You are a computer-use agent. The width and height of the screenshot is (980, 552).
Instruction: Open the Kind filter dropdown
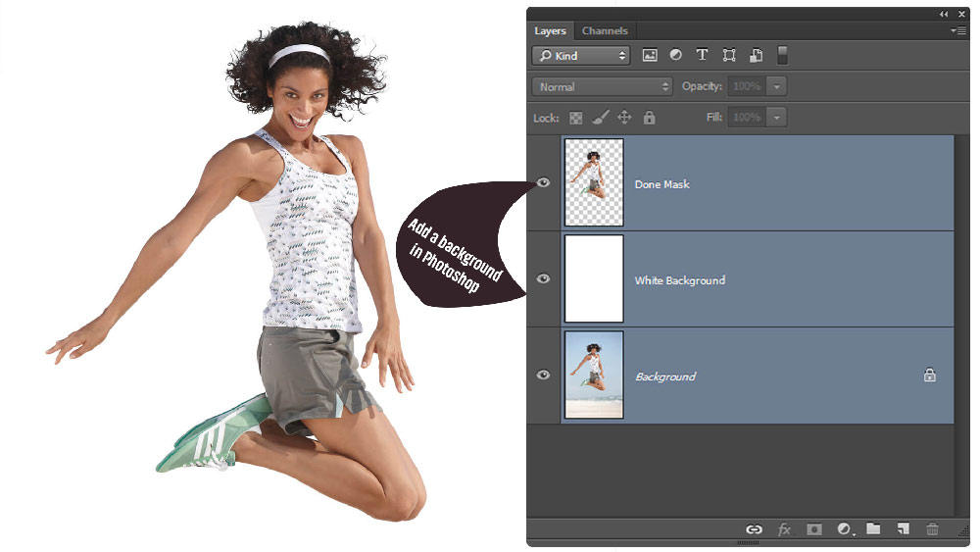point(581,56)
